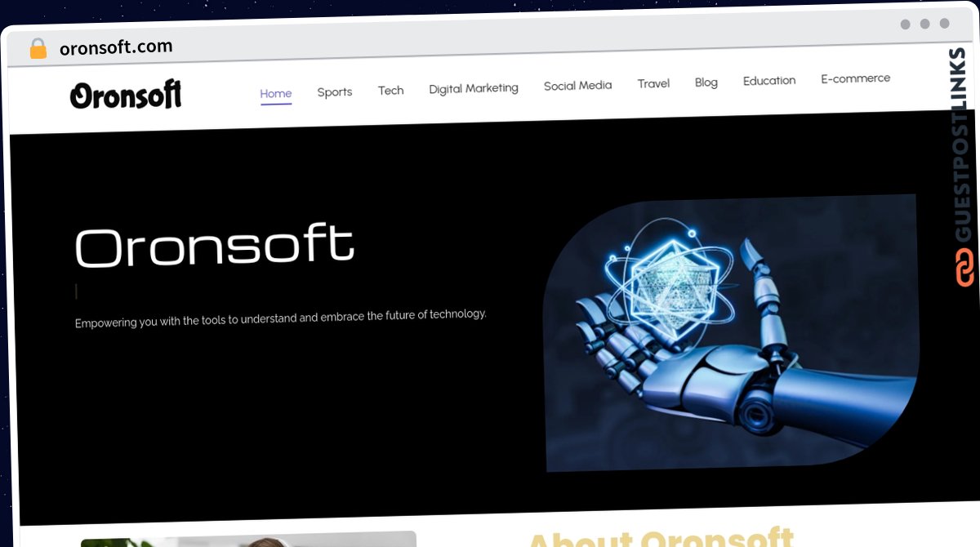Open the Sports menu item
The width and height of the screenshot is (980, 547).
point(335,92)
